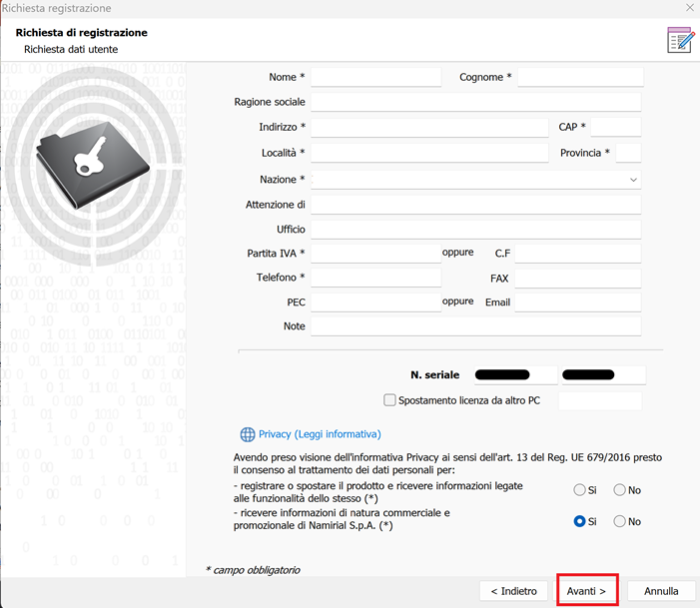Image resolution: width=700 pixels, height=608 pixels.
Task: Focus the CAP postal code field
Action: pos(615,128)
